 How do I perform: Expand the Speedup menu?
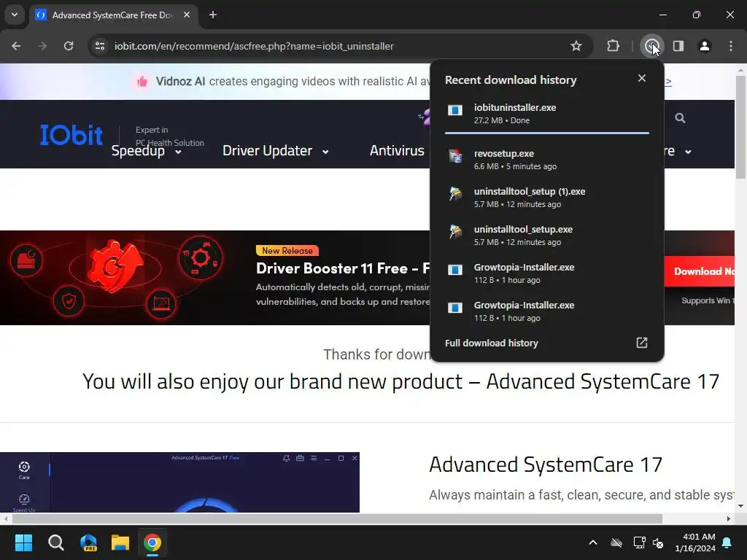point(146,151)
